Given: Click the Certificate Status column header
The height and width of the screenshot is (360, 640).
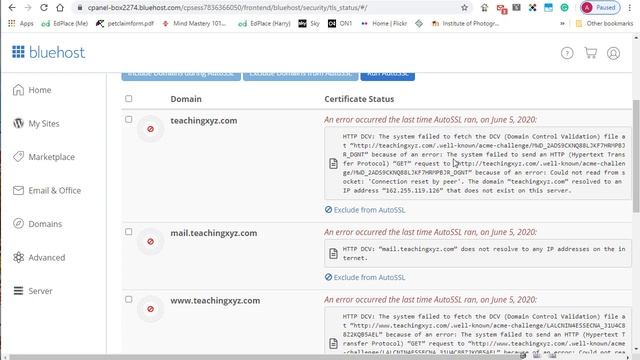Looking at the screenshot, I should pyautogui.click(x=359, y=99).
